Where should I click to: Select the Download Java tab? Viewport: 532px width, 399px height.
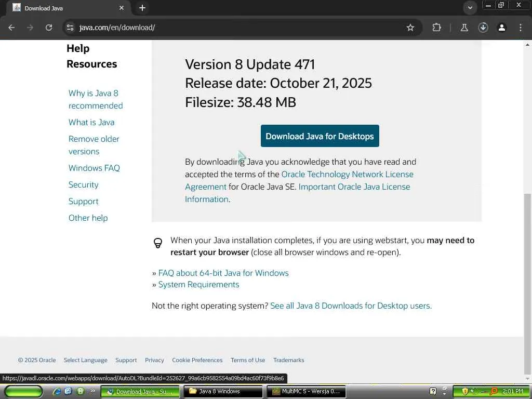pyautogui.click(x=68, y=8)
